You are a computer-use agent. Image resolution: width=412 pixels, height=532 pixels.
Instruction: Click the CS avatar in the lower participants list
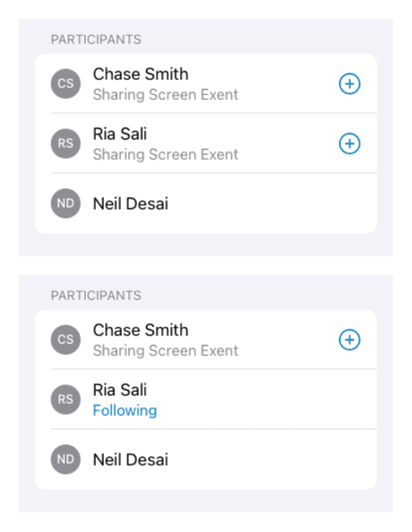[66, 339]
